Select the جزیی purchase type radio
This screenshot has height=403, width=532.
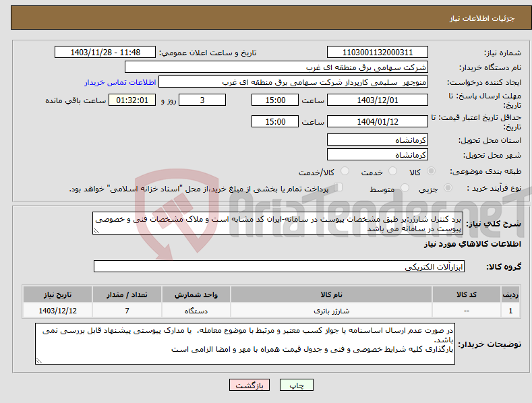coord(448,187)
